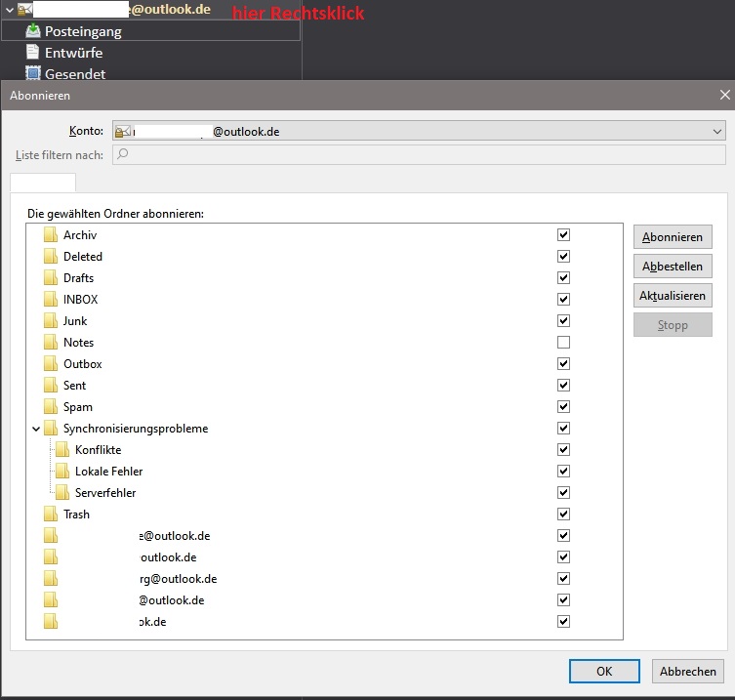Collapse the outlook.de account in folder pane
735x700 pixels.
10,10
